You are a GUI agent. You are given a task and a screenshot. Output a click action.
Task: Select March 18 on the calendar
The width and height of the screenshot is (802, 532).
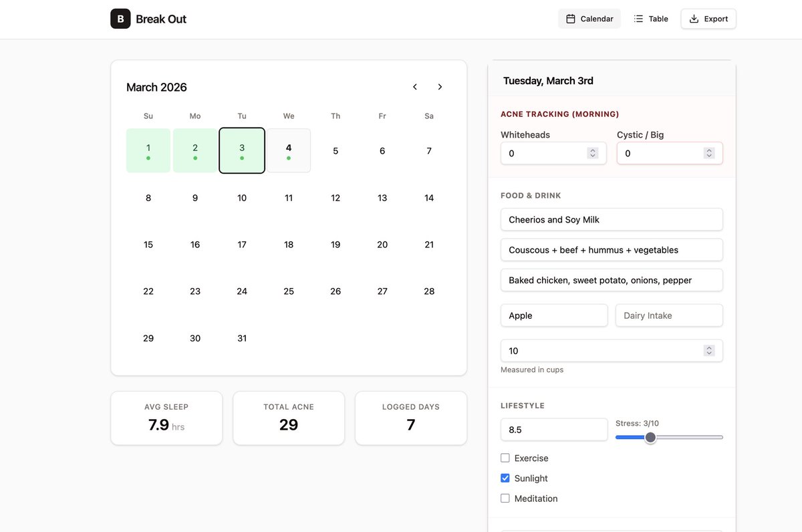point(289,245)
